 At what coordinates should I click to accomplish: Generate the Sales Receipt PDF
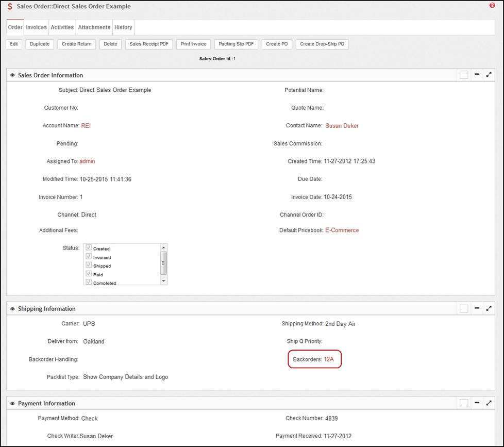pos(149,44)
